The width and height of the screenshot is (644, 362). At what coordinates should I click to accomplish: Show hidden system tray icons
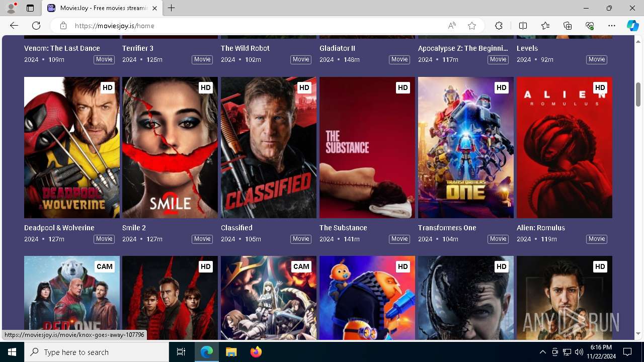point(542,352)
